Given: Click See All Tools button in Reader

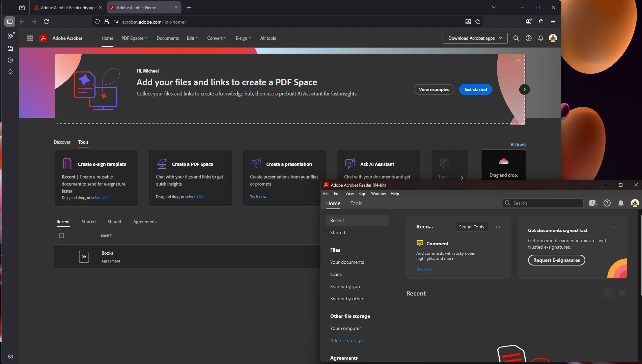Looking at the screenshot, I should (x=472, y=227).
